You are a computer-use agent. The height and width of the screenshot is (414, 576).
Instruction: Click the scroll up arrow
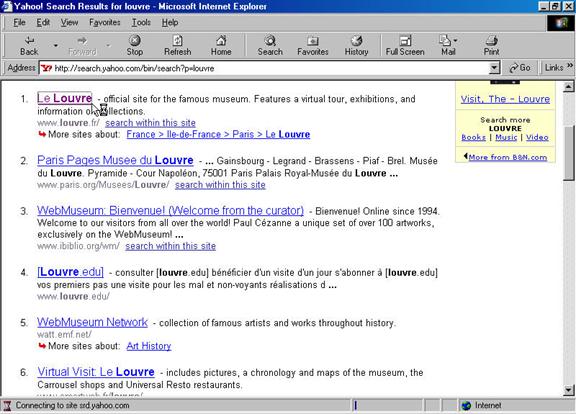point(568,87)
